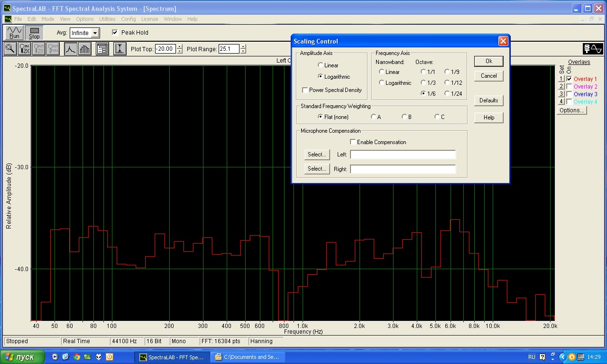Open the Config menu

tap(128, 19)
